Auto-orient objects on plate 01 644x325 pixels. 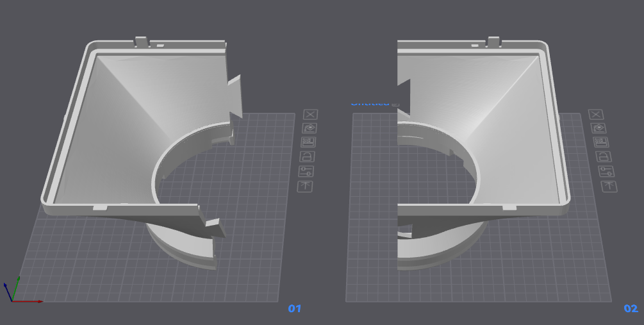[x=310, y=128]
